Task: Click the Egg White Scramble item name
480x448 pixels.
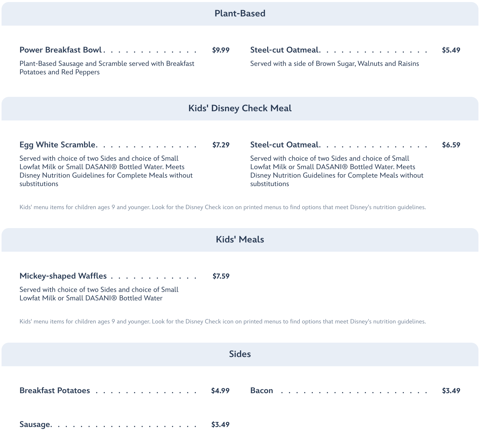Action: [x=58, y=145]
